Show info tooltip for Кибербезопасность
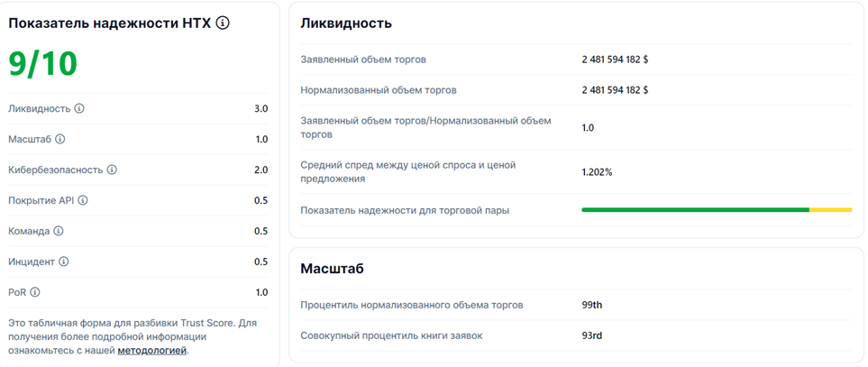The height and width of the screenshot is (367, 868). (x=112, y=170)
